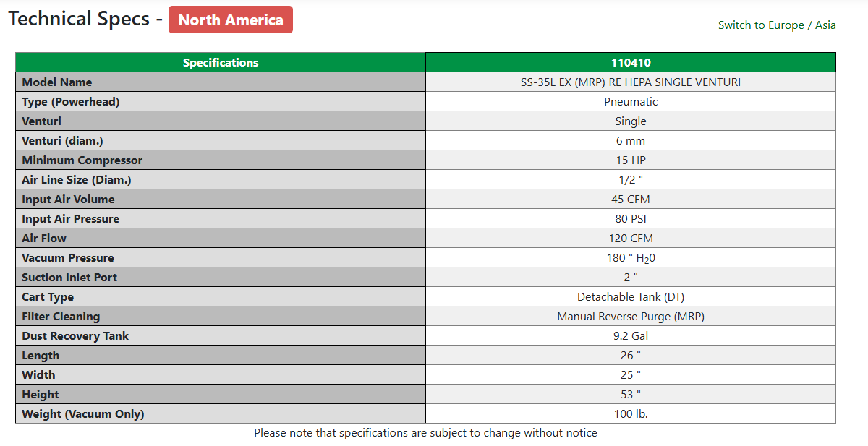Viewport: 868px width, 446px height.
Task: Select the 1/2 inch air line value
Action: coord(631,180)
